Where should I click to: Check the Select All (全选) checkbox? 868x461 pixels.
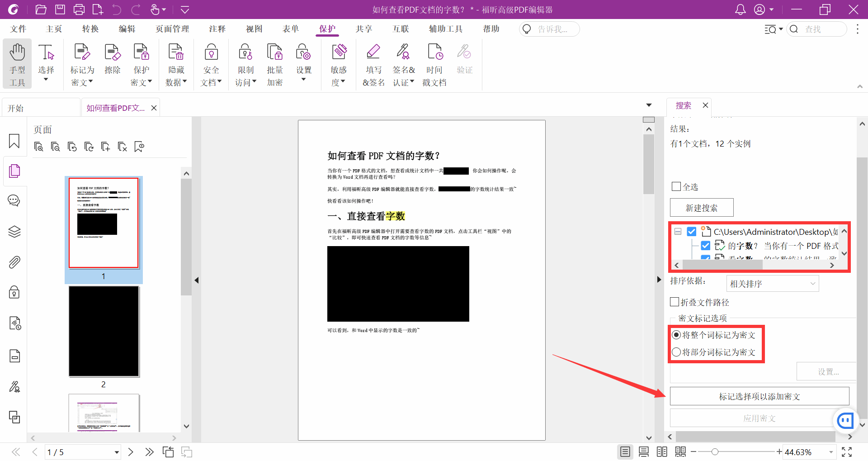pyautogui.click(x=676, y=186)
